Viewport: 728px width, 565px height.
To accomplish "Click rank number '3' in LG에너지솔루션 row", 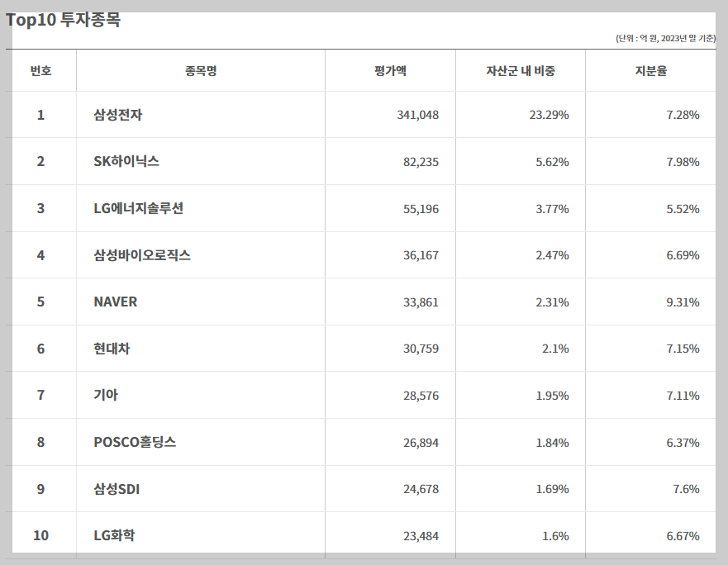I will (x=40, y=208).
